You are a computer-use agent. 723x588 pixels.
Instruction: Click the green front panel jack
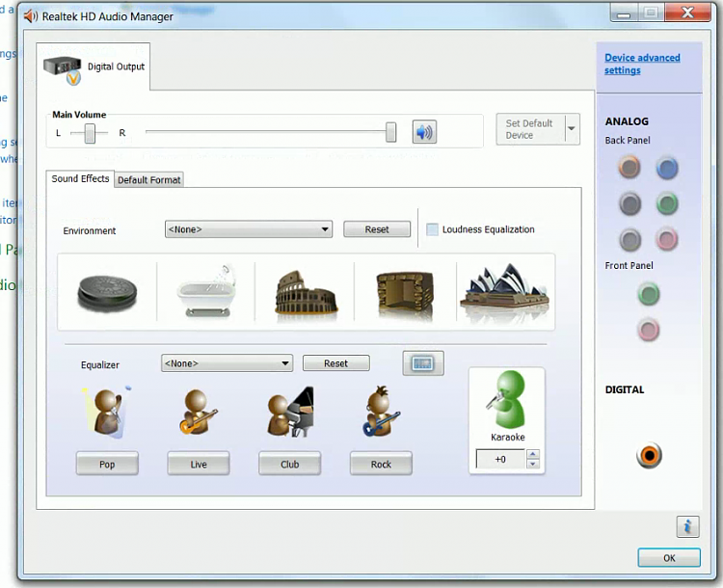[x=649, y=294]
